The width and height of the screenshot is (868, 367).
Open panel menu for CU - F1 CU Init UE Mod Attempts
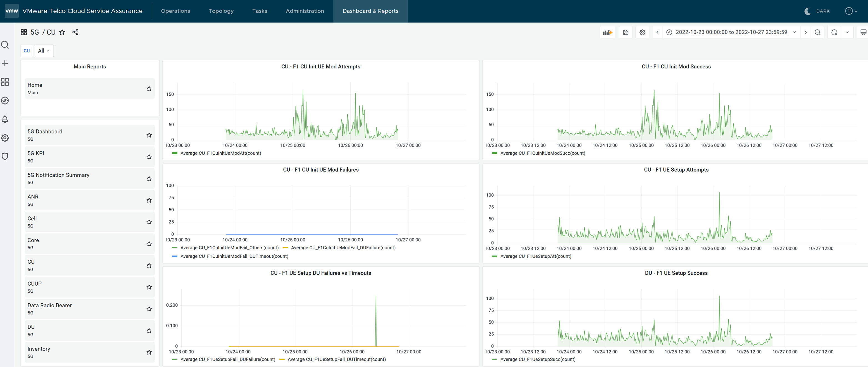[x=320, y=67]
